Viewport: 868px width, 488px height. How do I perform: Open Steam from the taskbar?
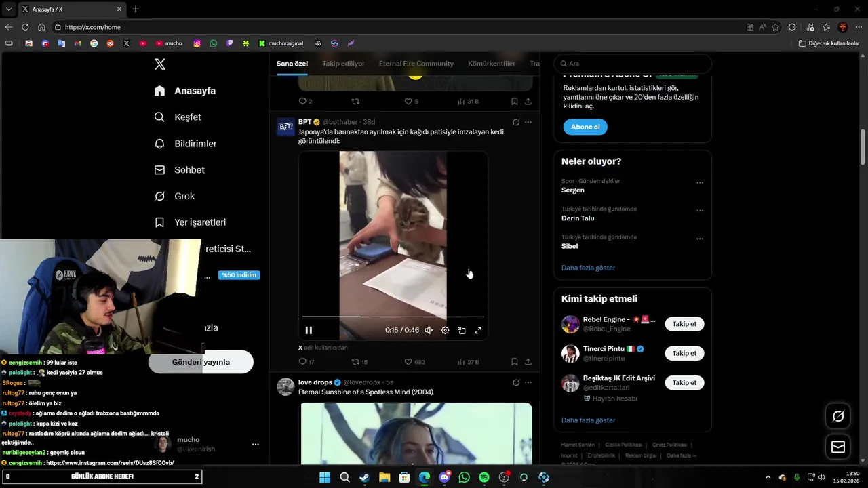pyautogui.click(x=365, y=477)
